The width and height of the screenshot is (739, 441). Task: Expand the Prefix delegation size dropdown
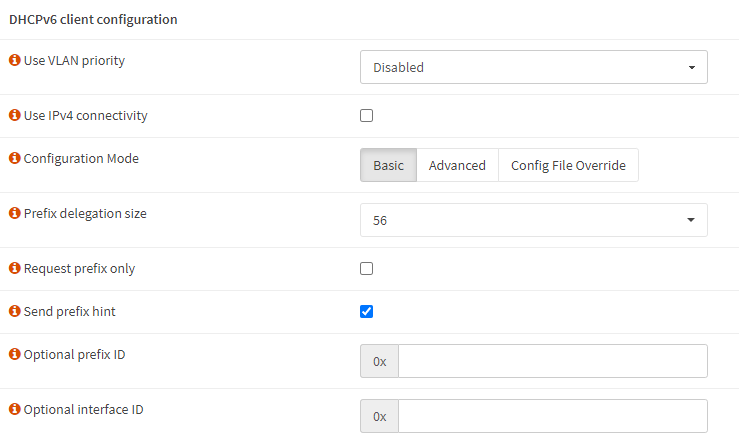[534, 220]
